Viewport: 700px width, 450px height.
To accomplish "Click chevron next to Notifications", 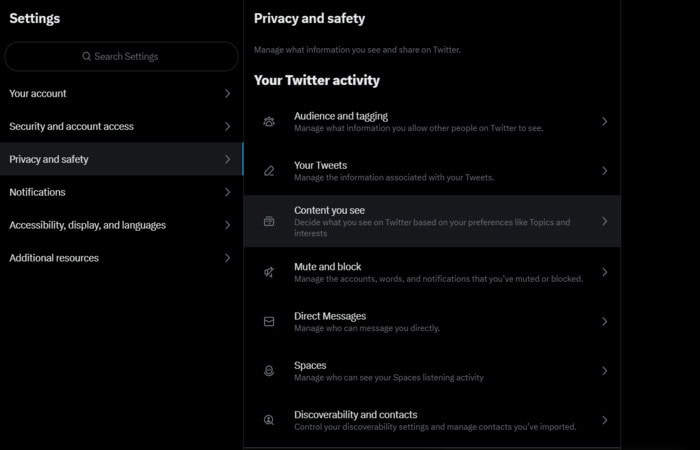I will pos(228,192).
